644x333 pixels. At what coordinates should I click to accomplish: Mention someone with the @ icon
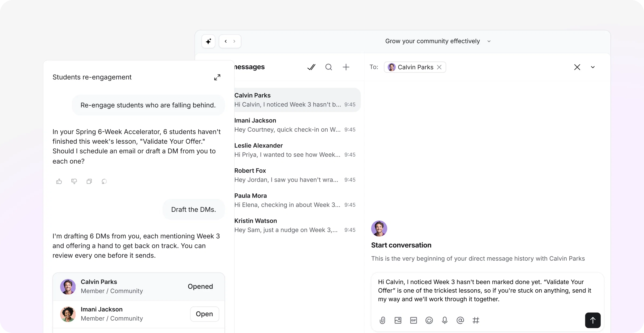tap(460, 320)
